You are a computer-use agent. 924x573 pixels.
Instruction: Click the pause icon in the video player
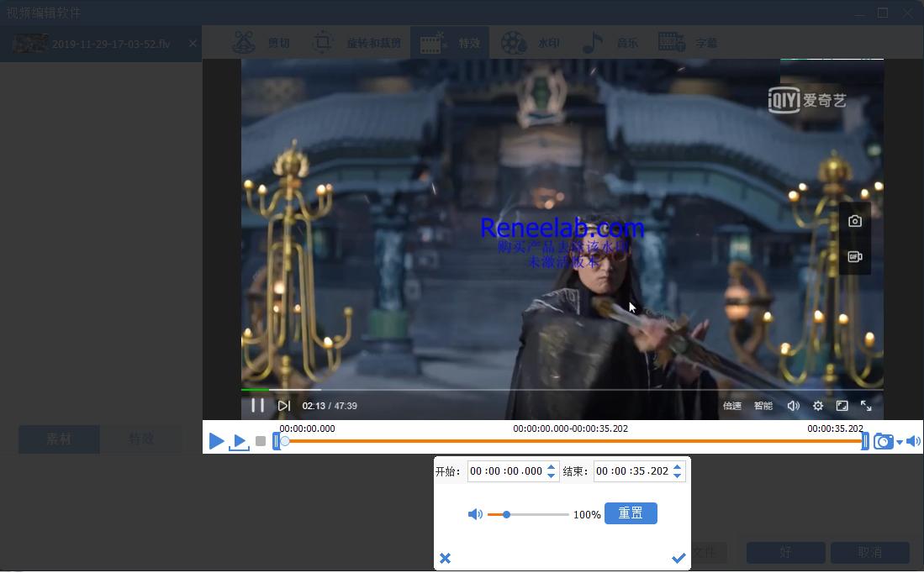tap(257, 405)
